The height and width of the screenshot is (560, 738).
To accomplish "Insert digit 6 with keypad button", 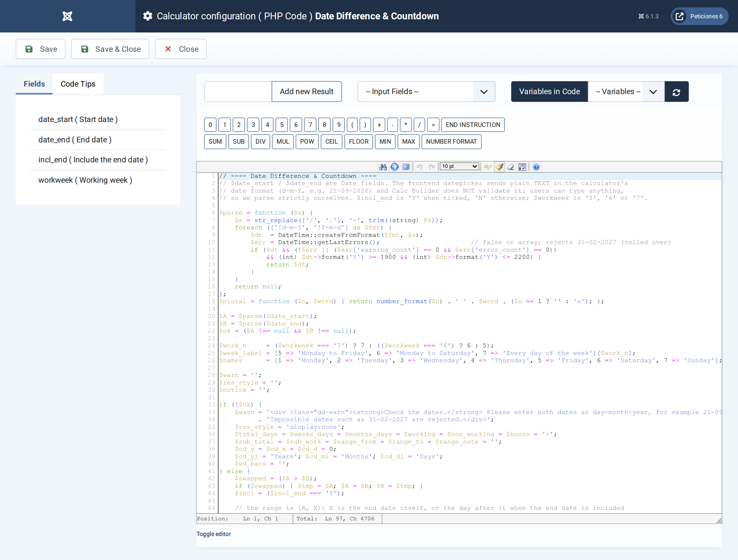I will click(296, 125).
